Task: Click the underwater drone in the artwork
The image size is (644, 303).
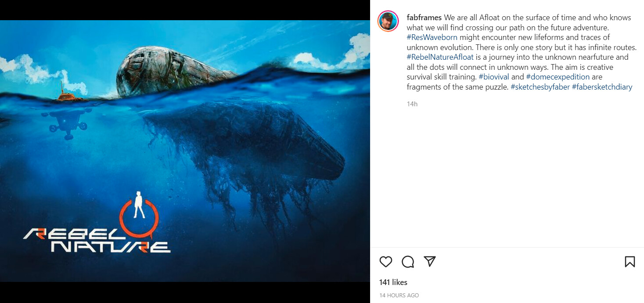Action: click(x=66, y=121)
